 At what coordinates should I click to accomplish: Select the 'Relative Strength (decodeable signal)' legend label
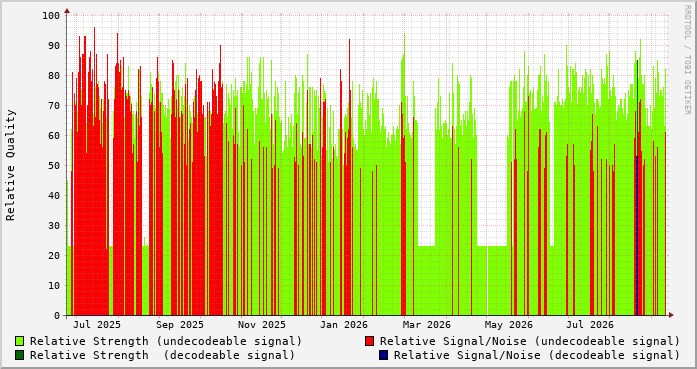[162, 355]
